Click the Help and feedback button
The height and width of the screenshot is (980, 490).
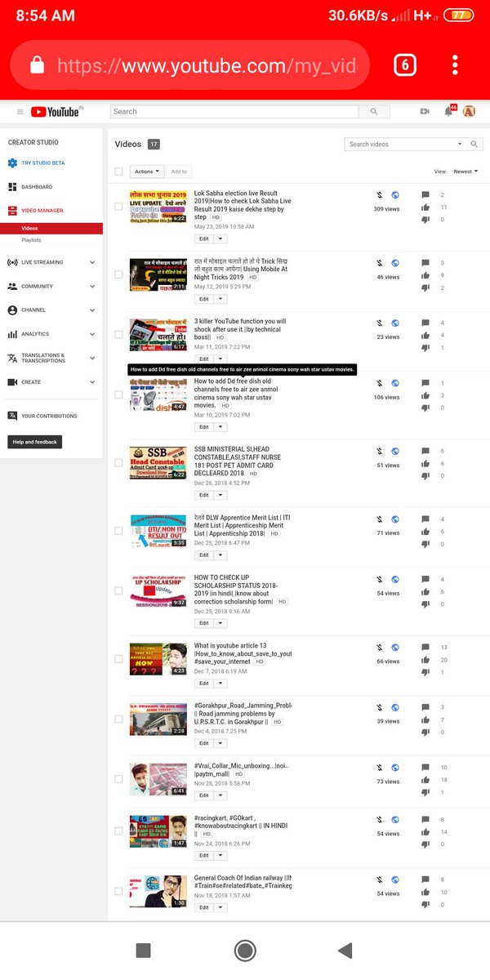coord(35,442)
